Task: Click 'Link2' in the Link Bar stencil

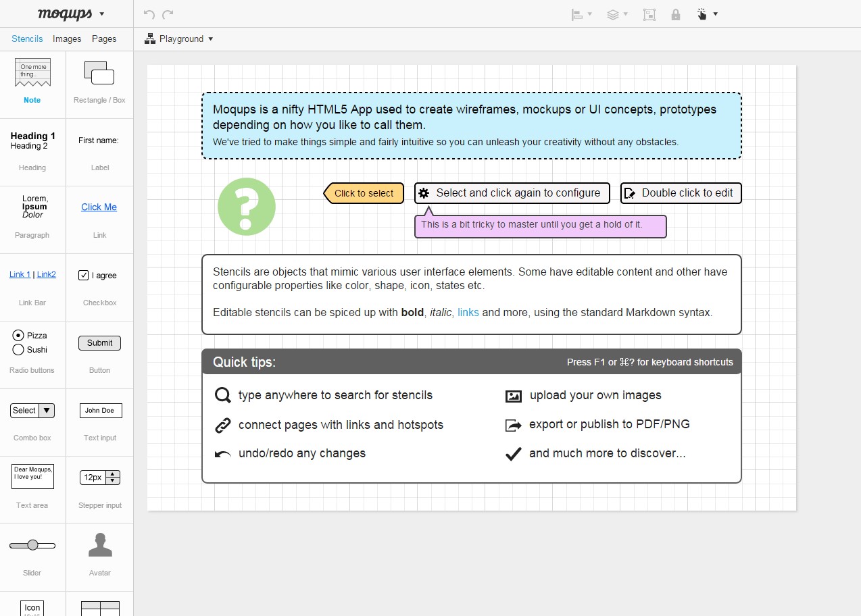Action: click(47, 274)
